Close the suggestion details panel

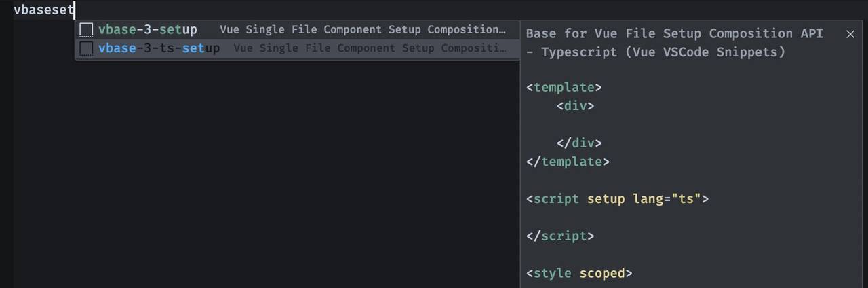(850, 34)
